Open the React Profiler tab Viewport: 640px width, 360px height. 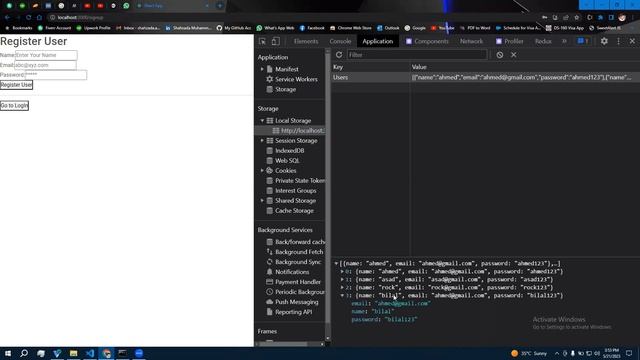[x=509, y=41]
